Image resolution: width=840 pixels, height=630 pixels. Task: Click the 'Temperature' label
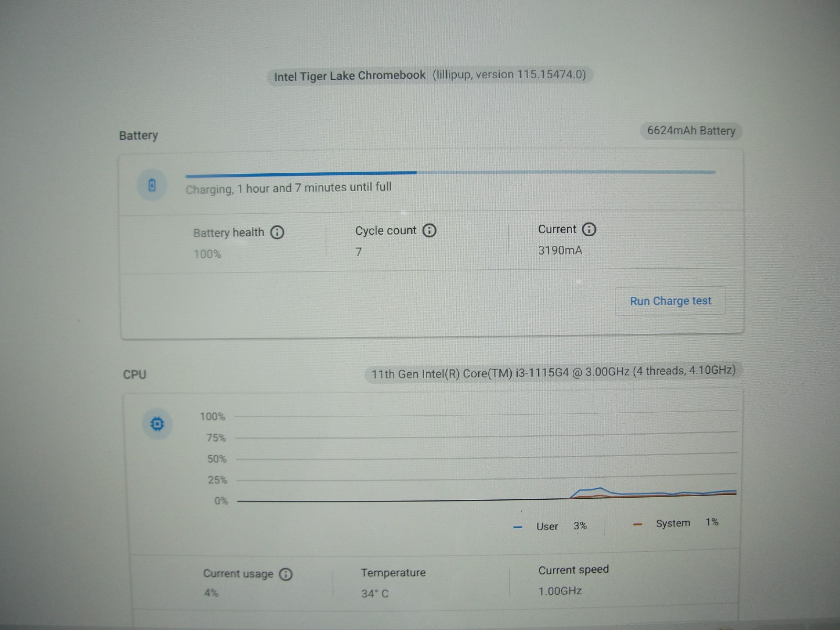point(393,573)
